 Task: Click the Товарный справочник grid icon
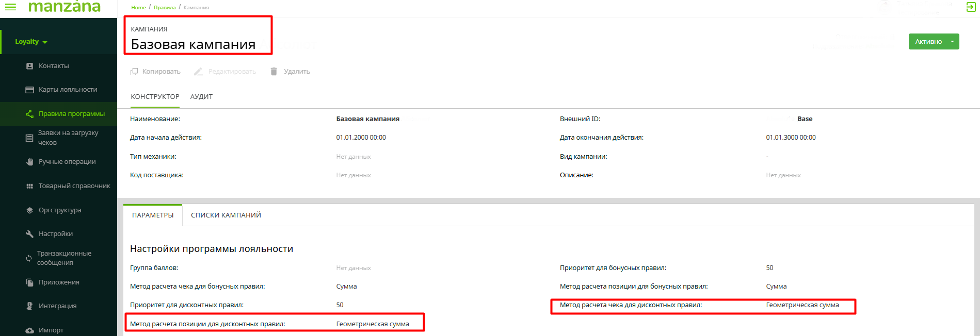(29, 186)
